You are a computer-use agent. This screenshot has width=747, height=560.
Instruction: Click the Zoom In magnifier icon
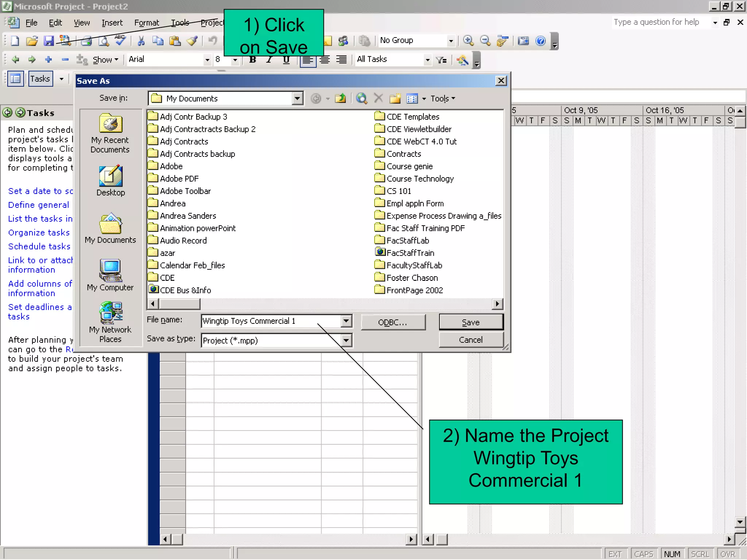(468, 40)
